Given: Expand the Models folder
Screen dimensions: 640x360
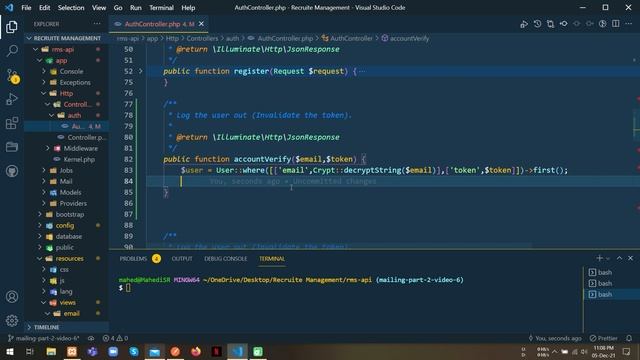Looking at the screenshot, I should pos(70,192).
